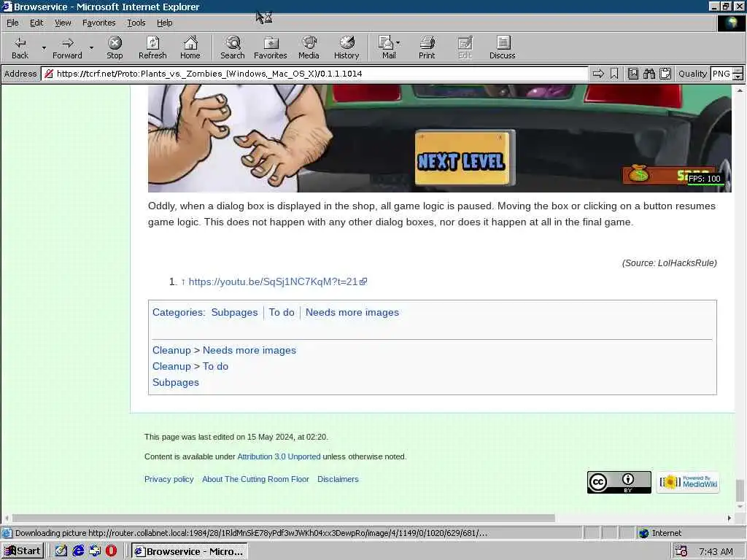Launch Opera from the quick launch bar
Screen dimensions: 747x560
click(x=111, y=551)
